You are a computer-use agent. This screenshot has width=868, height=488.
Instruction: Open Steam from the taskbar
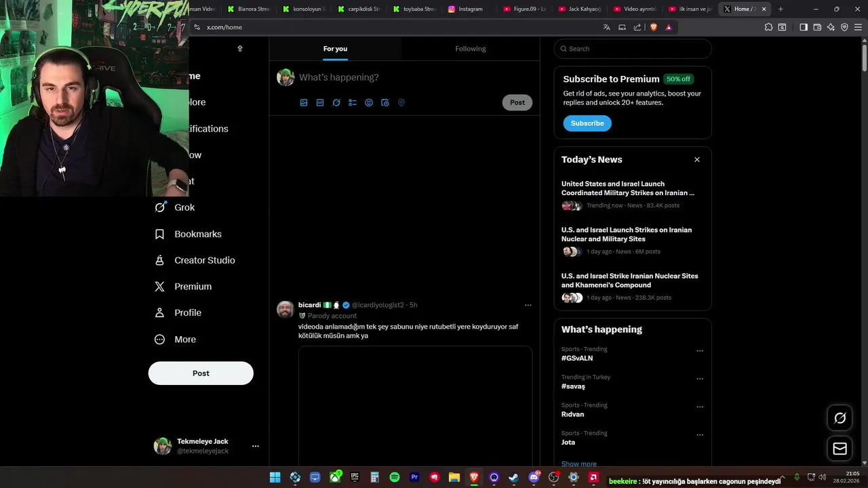click(x=513, y=477)
